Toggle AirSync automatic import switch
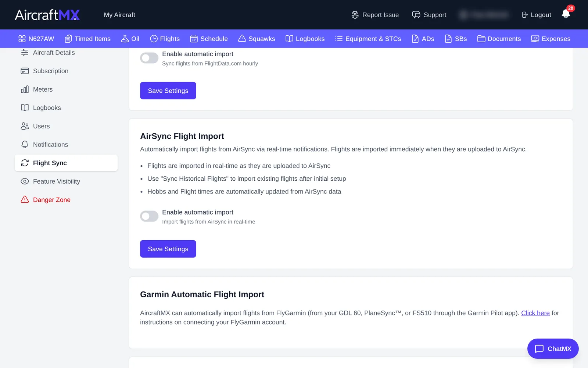588x368 pixels. [149, 216]
